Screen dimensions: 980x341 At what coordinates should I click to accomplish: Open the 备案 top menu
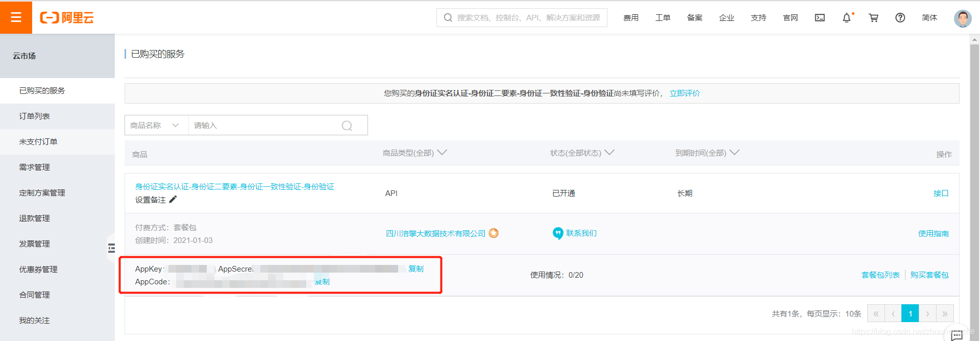[695, 18]
